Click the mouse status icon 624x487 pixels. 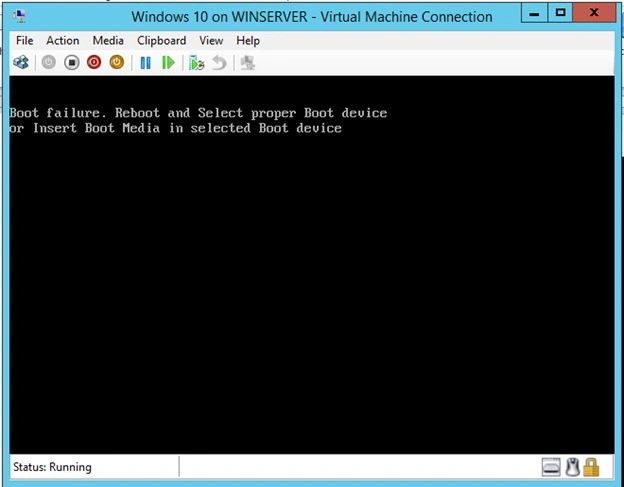click(573, 467)
